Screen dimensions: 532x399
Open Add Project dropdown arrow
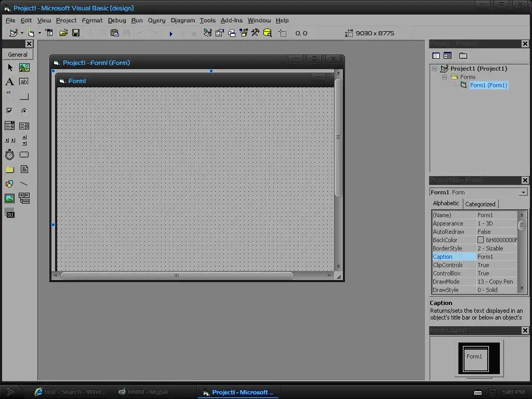coord(22,33)
